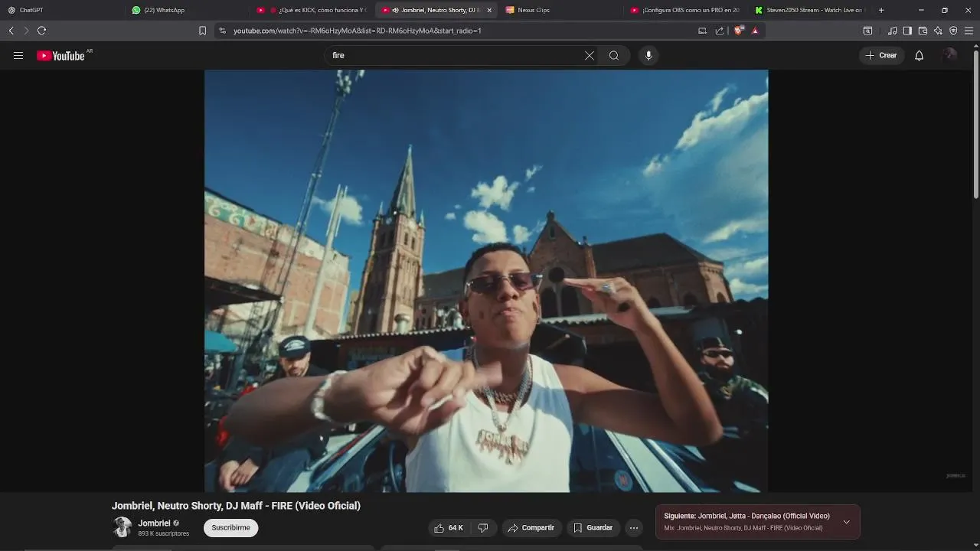Clear the search text with X
Screen dimensions: 980x551
click(x=590, y=56)
